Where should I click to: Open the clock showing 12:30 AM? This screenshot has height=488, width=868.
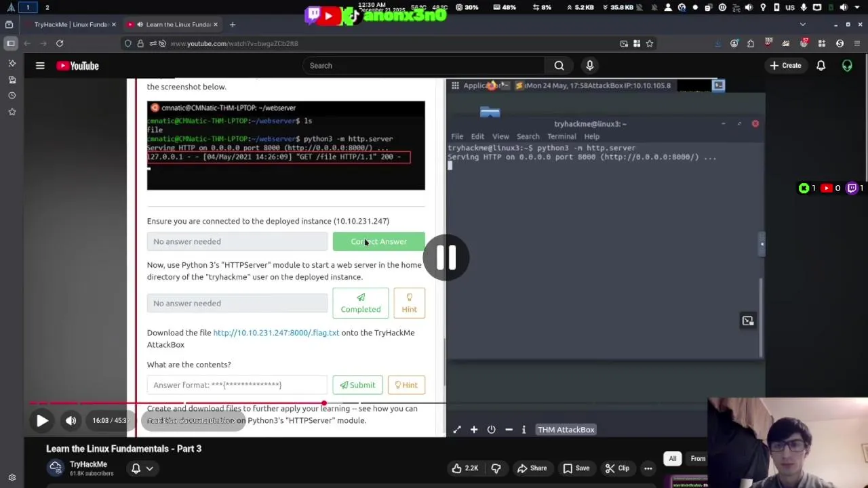(x=372, y=5)
